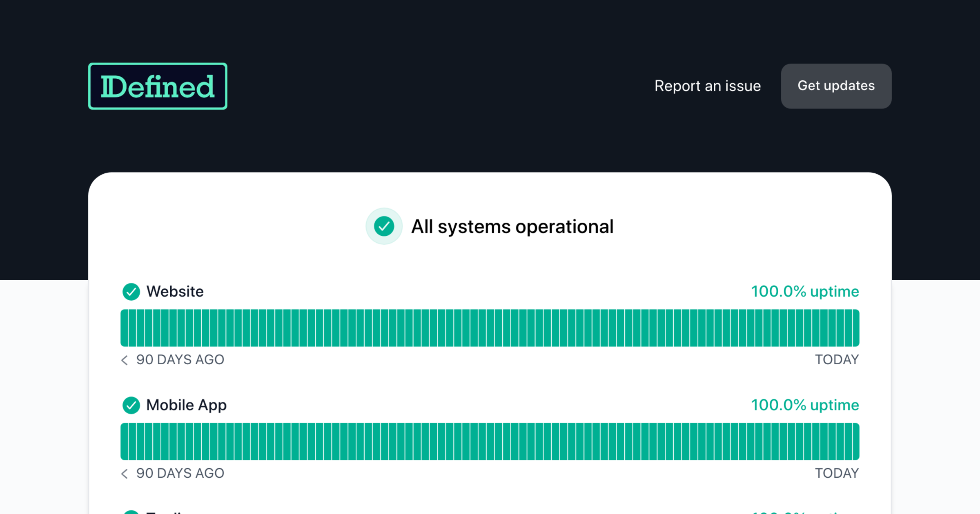980x514 pixels.
Task: Click the TODAY label under Mobile App chart
Action: click(x=837, y=473)
